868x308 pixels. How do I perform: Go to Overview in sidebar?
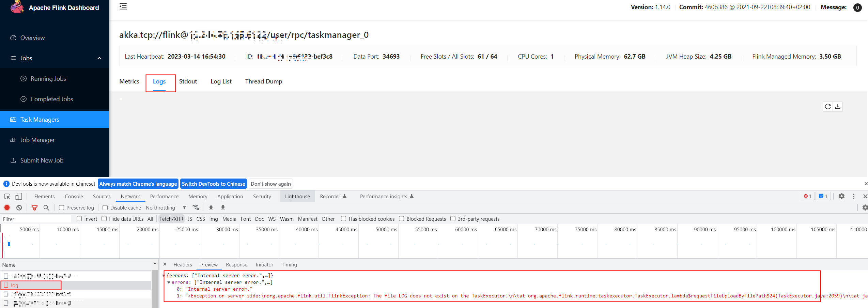(x=55, y=38)
